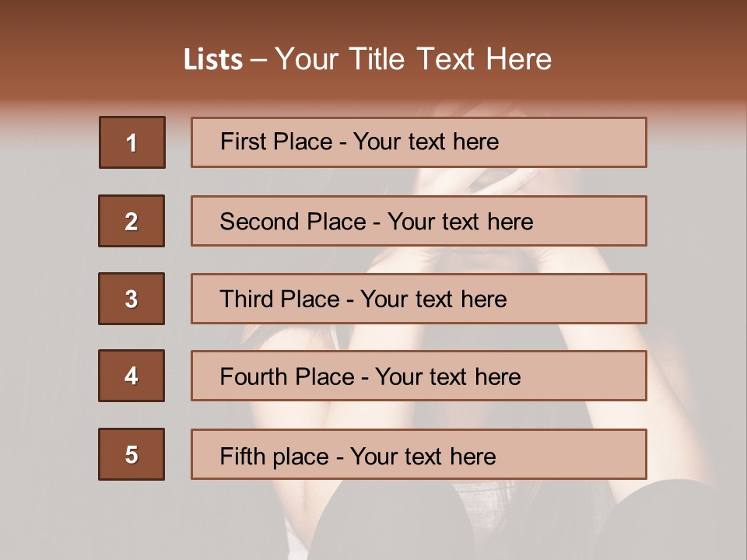The image size is (747, 560).
Task: Click the First Place text bar
Action: [x=419, y=142]
